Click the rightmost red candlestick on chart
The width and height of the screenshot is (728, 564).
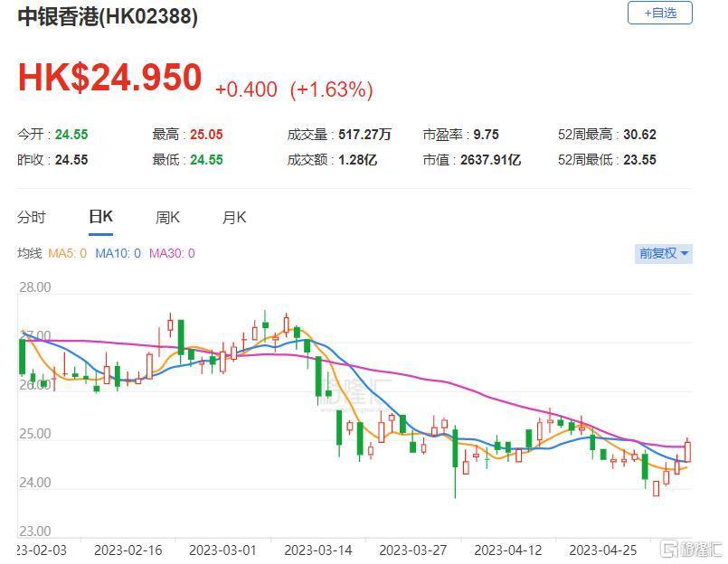point(687,450)
